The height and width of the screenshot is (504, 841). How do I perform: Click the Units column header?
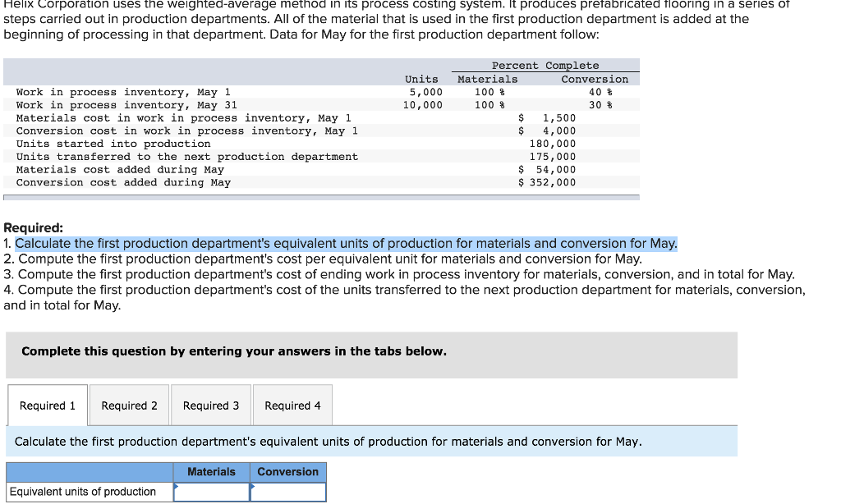(x=420, y=79)
